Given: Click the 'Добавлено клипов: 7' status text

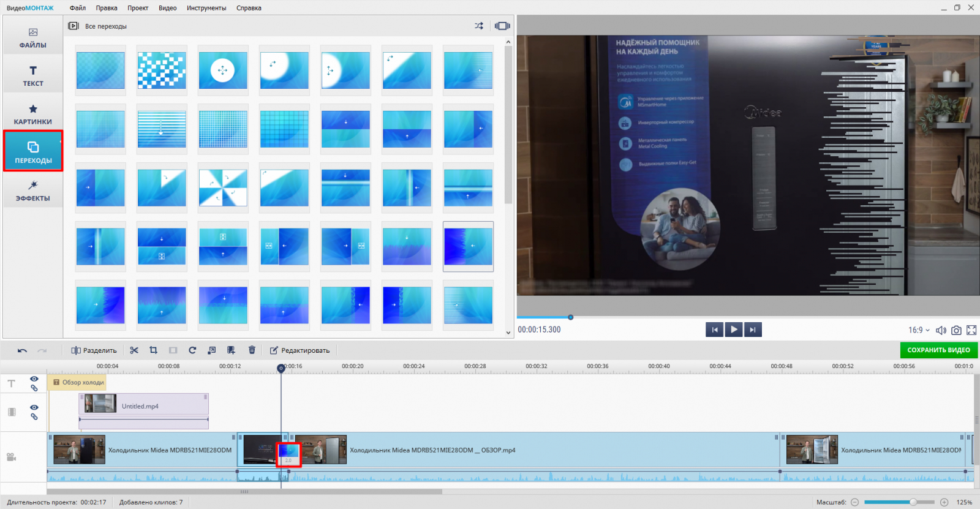Looking at the screenshot, I should (x=151, y=502).
